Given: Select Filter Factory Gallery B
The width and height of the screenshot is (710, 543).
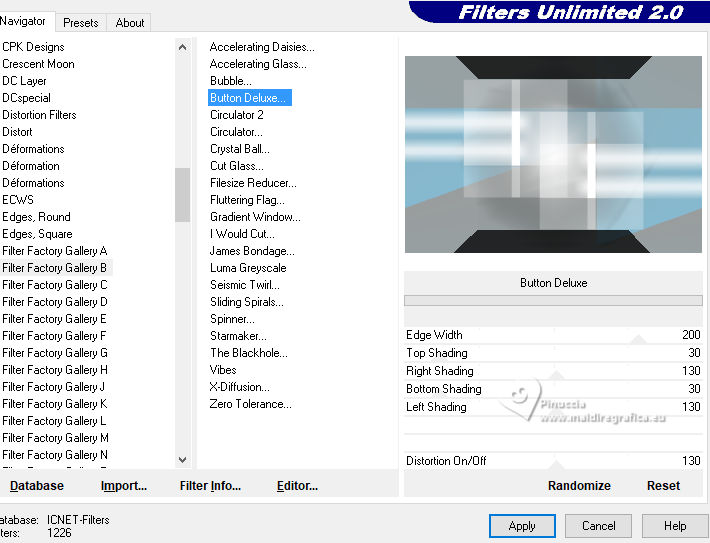Looking at the screenshot, I should tap(54, 268).
